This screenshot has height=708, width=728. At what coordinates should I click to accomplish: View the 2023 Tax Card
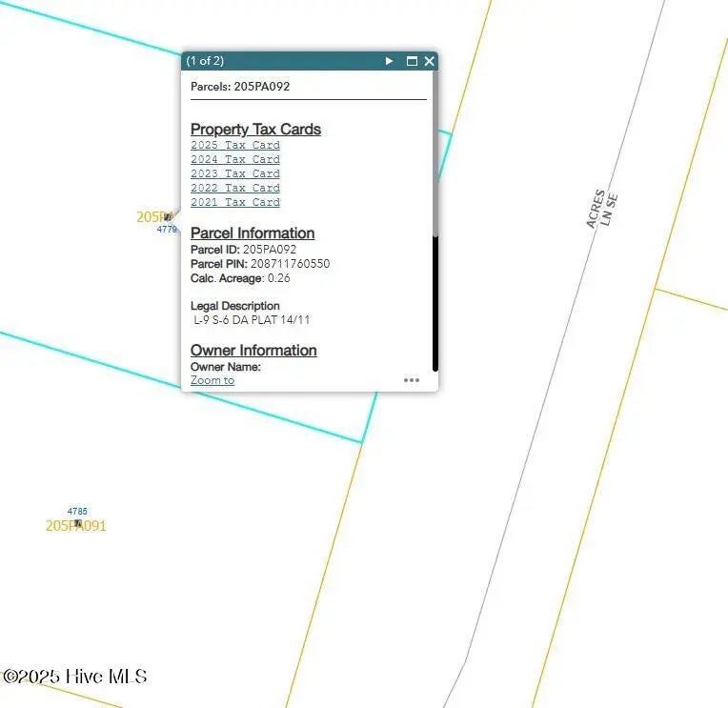(x=234, y=173)
